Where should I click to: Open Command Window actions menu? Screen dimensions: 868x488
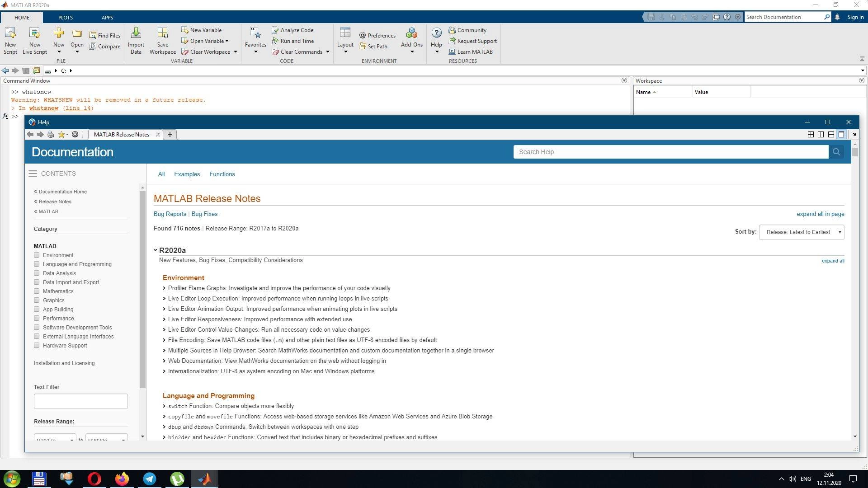tap(624, 80)
